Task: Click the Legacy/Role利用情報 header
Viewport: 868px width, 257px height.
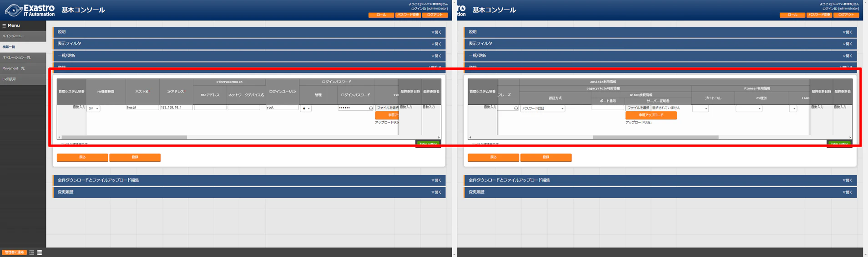Action: (606, 88)
